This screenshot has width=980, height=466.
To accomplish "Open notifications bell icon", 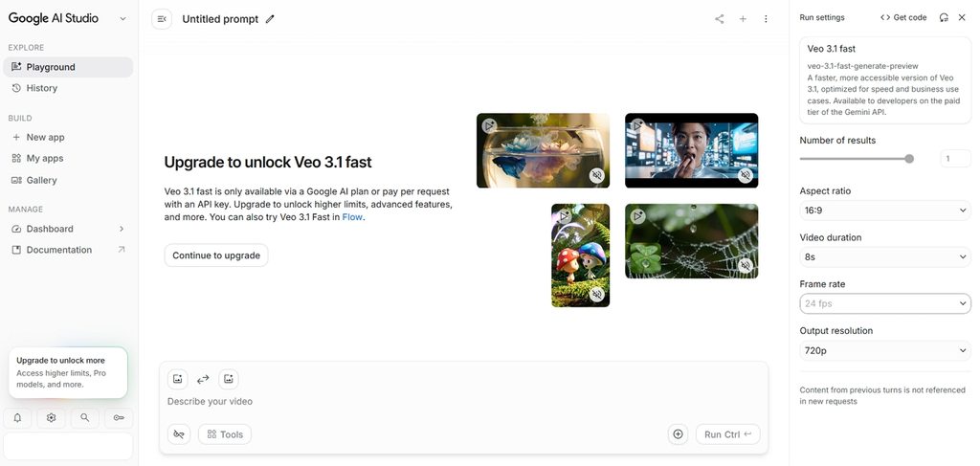I will pos(17,418).
